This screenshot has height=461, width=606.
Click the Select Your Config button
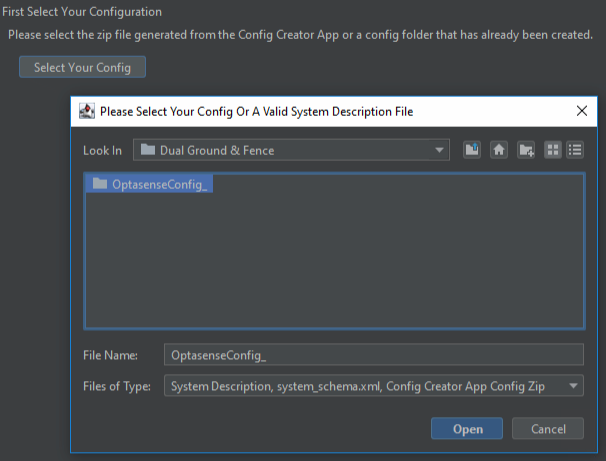(83, 67)
